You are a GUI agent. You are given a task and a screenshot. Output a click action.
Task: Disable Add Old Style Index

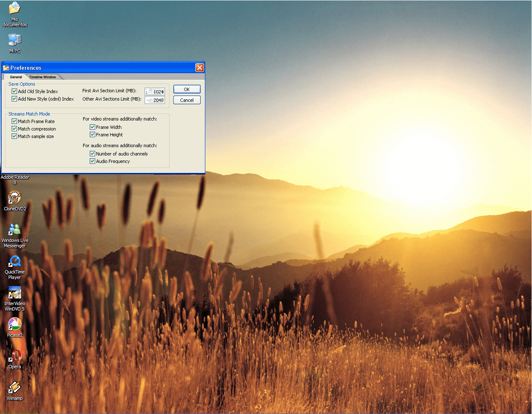tap(15, 91)
